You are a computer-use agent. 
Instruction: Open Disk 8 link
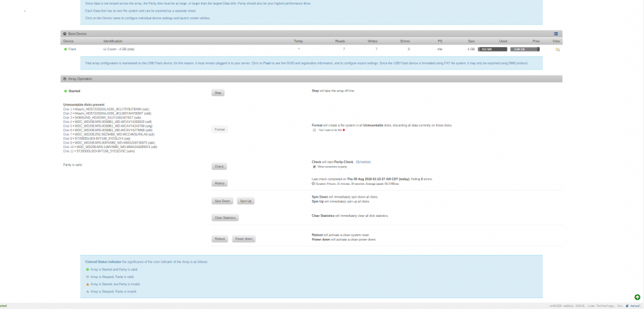point(68,138)
